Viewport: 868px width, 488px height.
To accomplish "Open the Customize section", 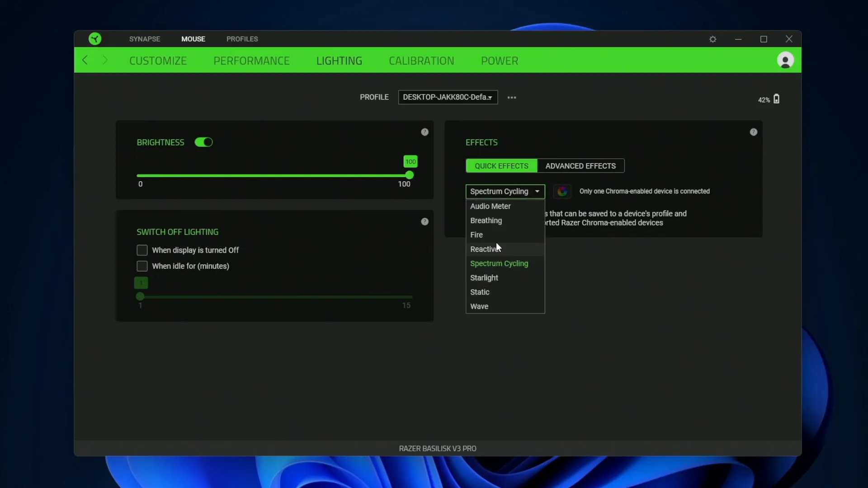I will 158,61.
